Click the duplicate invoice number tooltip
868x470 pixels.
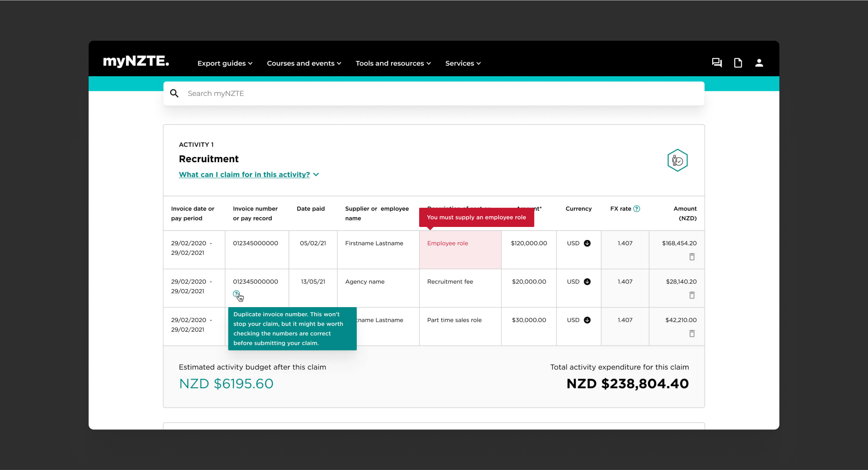(x=292, y=329)
